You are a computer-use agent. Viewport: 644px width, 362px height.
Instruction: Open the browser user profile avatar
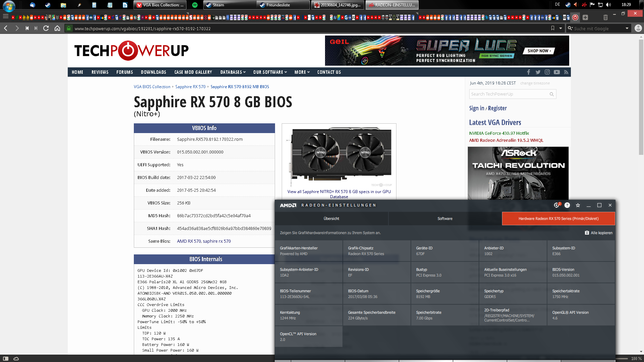[638, 28]
